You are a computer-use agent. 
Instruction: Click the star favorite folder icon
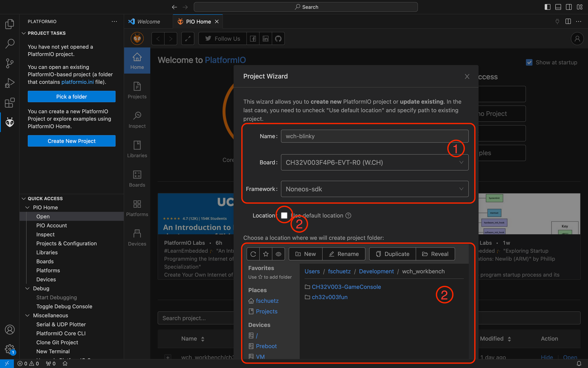coord(266,254)
